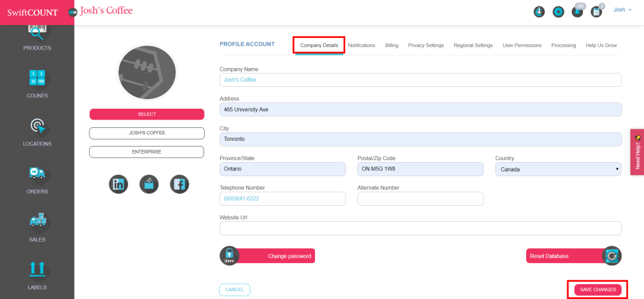Click the City field containing Tonronto
The height and width of the screenshot is (299, 644).
(421, 140)
